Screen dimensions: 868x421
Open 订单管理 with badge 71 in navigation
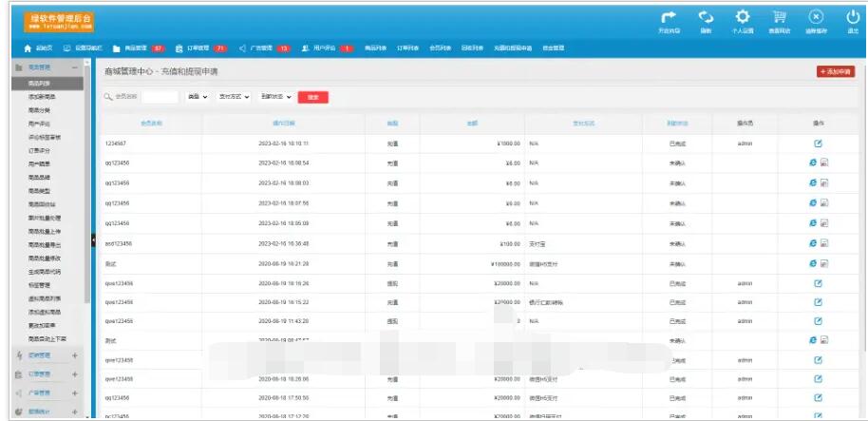pyautogui.click(x=201, y=48)
